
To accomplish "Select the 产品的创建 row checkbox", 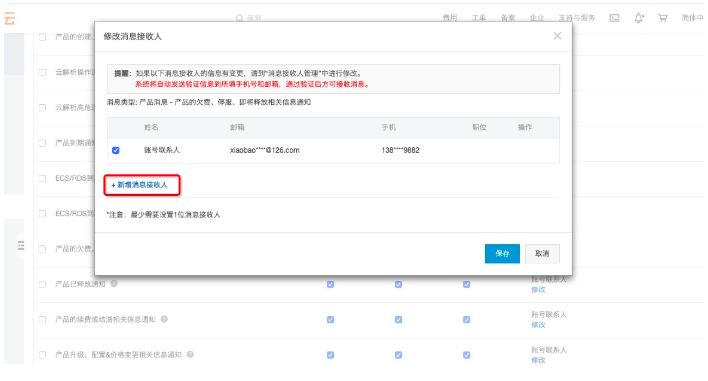I will click(42, 37).
